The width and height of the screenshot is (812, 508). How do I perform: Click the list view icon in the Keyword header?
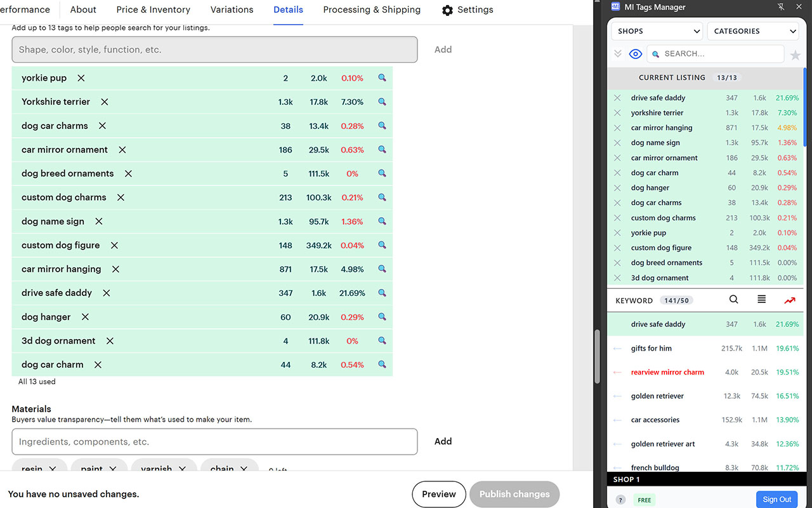point(761,300)
